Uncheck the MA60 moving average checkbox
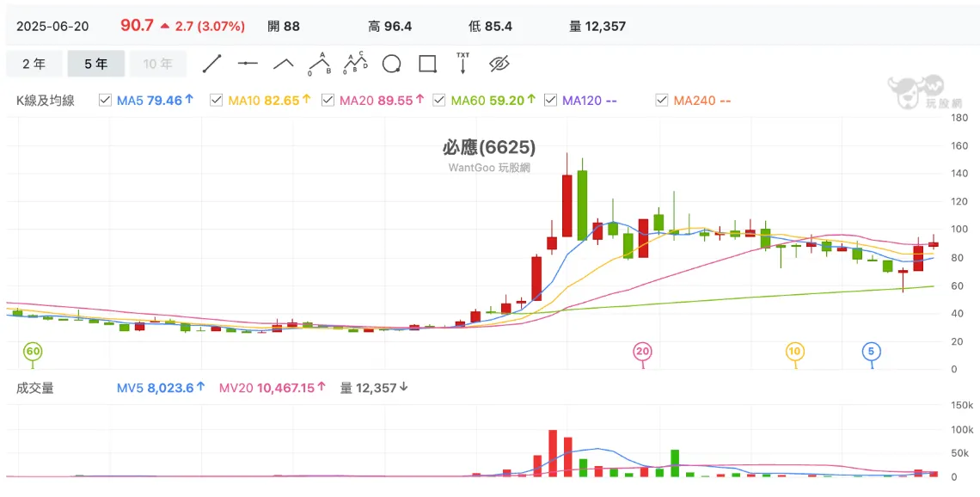Screen dimensions: 980x497 point(438,100)
